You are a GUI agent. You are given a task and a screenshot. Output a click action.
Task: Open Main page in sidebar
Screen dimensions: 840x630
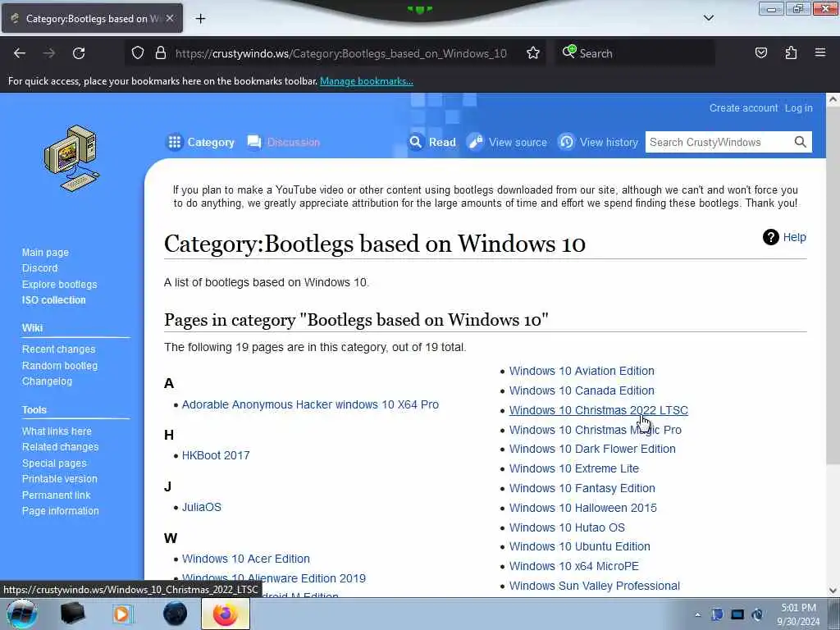(45, 253)
